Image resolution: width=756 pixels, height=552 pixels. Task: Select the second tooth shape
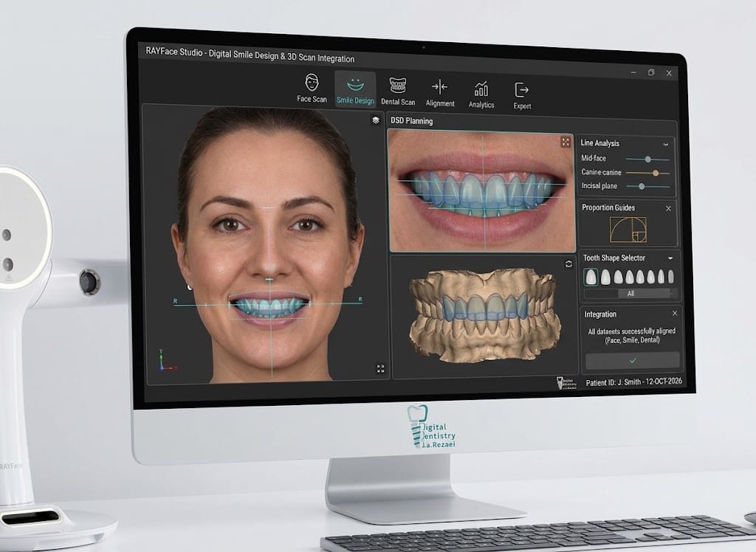(605, 277)
